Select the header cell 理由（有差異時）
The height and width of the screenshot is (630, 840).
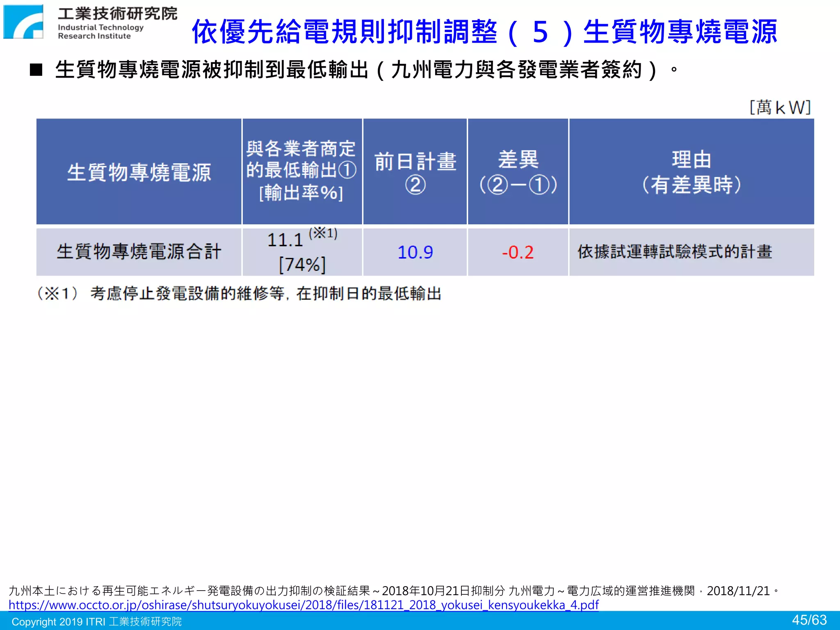[x=692, y=172]
